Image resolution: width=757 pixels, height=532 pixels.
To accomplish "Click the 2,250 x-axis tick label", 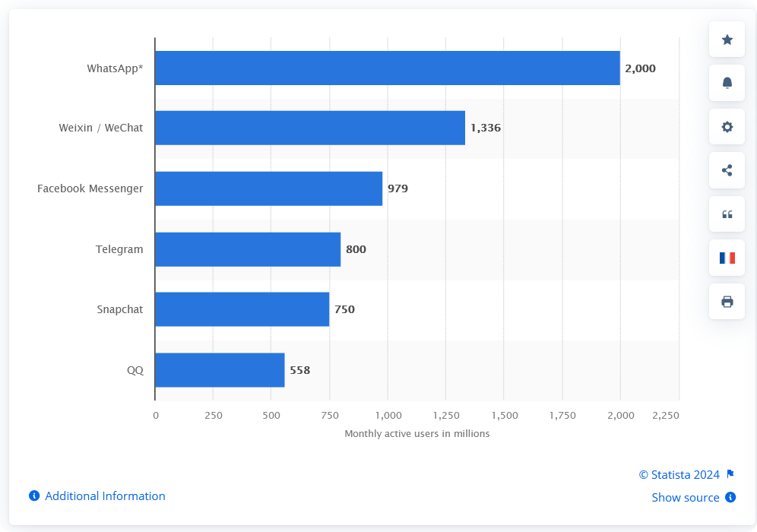I will pos(666,416).
